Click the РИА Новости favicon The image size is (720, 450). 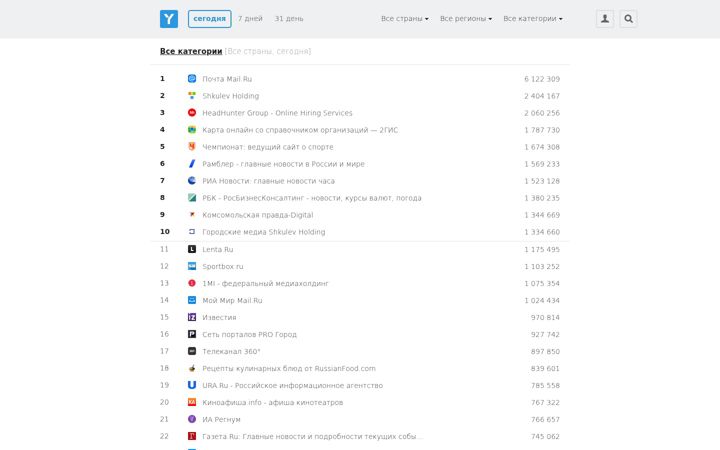coord(192,180)
